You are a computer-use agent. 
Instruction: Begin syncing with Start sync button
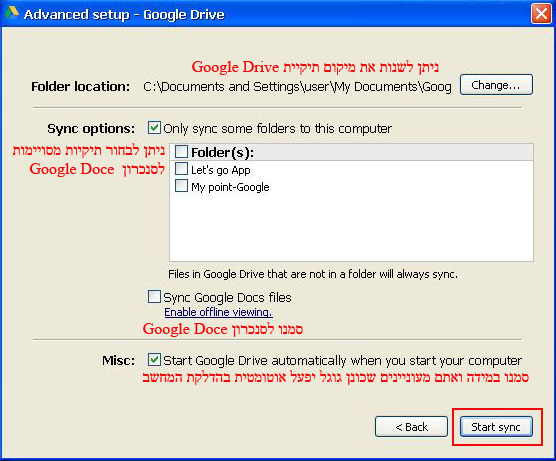click(x=496, y=427)
